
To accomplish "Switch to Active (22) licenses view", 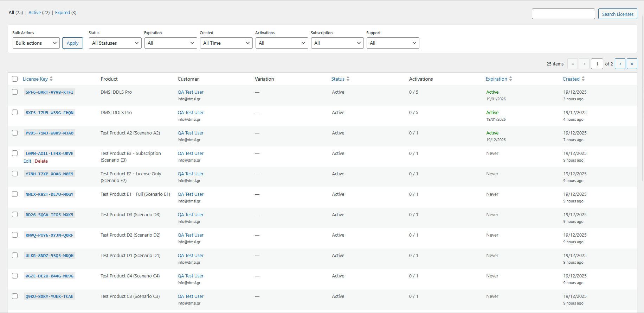I will point(39,12).
